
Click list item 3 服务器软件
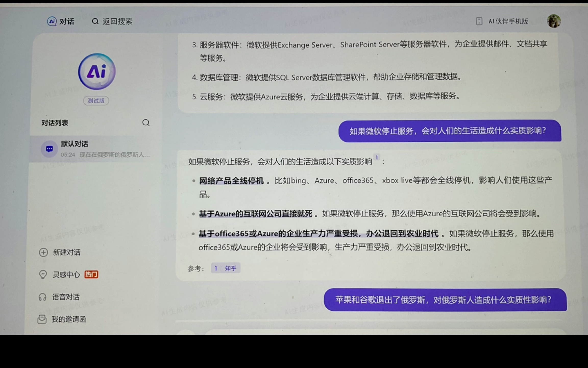(369, 51)
